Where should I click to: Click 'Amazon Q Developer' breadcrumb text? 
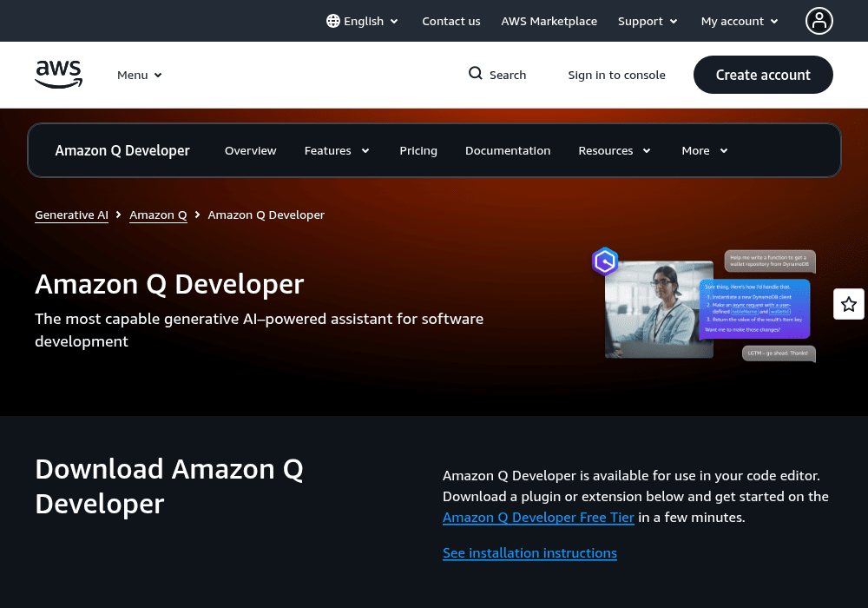pos(266,215)
